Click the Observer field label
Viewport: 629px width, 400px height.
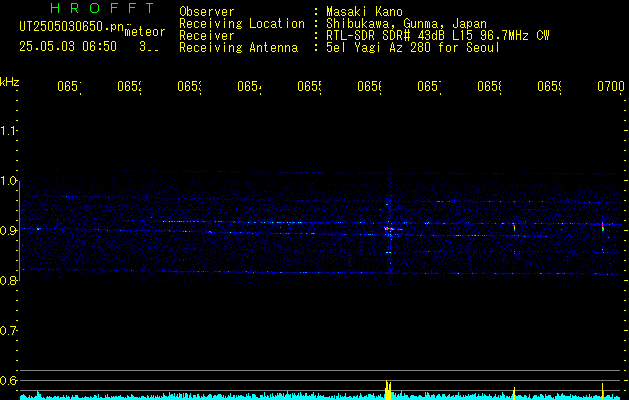(x=207, y=11)
